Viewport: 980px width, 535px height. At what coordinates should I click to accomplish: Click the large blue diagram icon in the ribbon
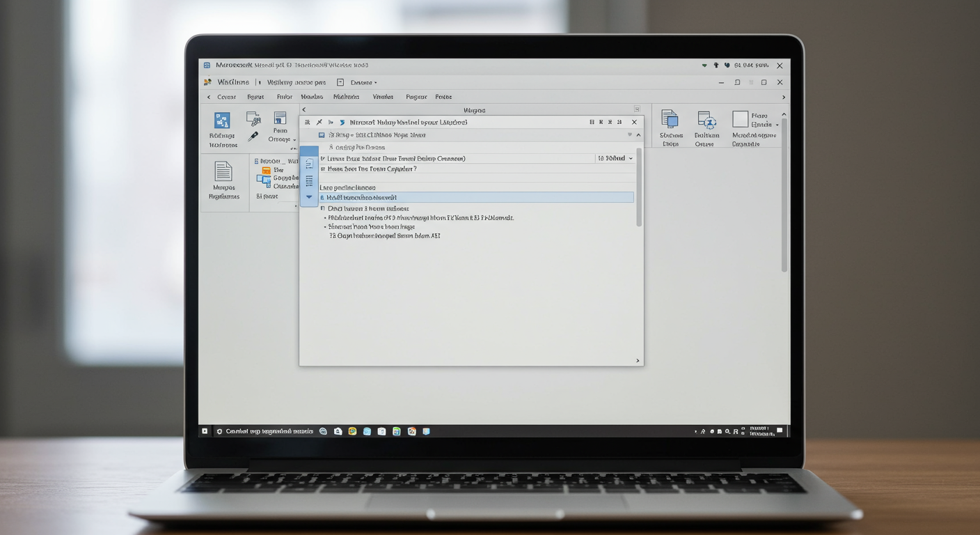click(x=222, y=120)
